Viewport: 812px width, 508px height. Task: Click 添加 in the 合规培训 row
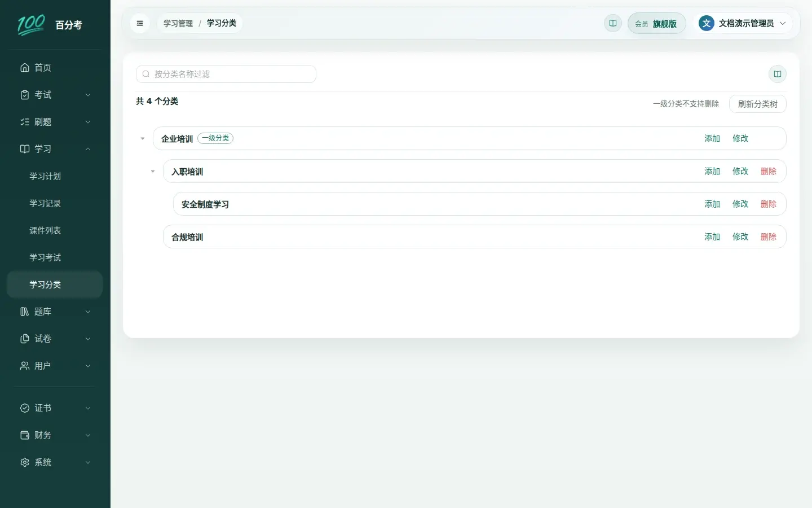click(712, 237)
